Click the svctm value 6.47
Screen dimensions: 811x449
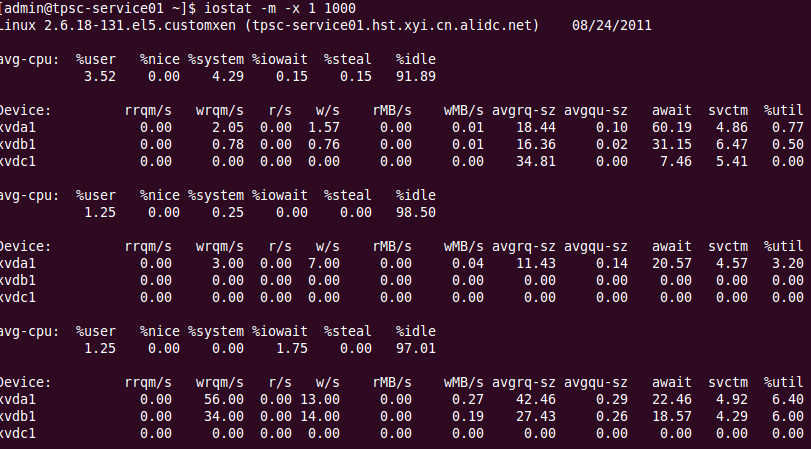pos(728,144)
